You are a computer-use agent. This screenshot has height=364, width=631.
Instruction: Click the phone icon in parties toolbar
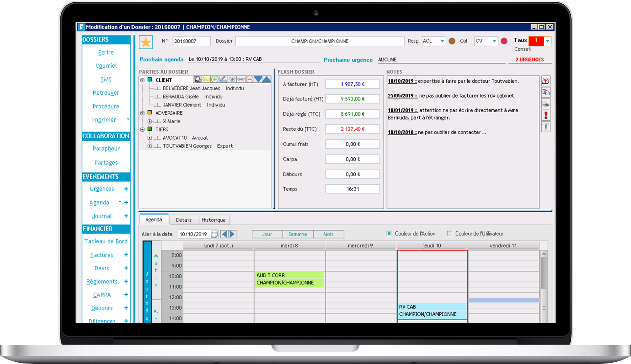pyautogui.click(x=197, y=79)
